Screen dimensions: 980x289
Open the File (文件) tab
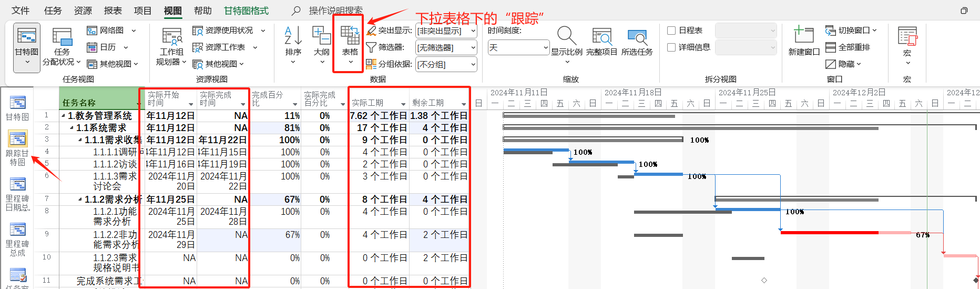click(x=21, y=11)
